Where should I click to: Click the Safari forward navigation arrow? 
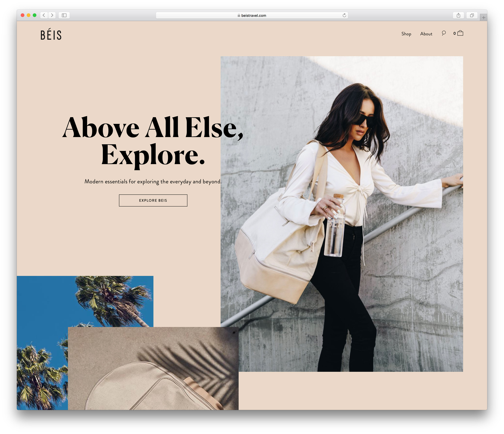[52, 15]
